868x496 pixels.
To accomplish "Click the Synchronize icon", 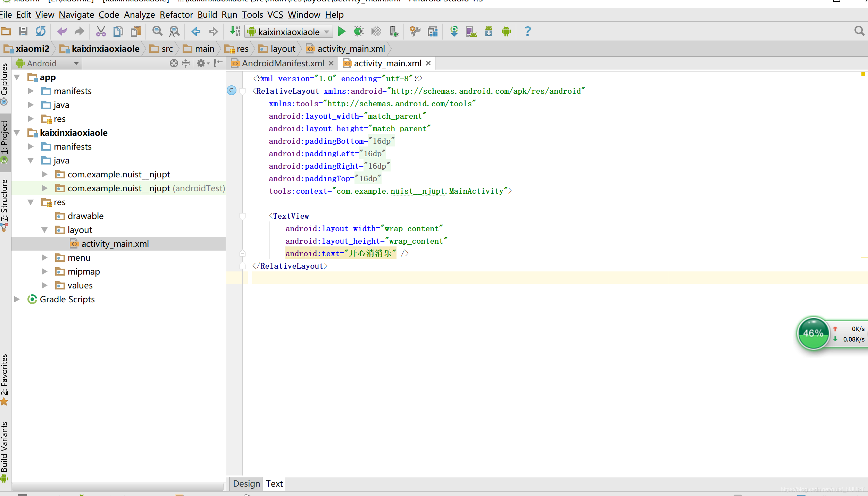I will [41, 32].
